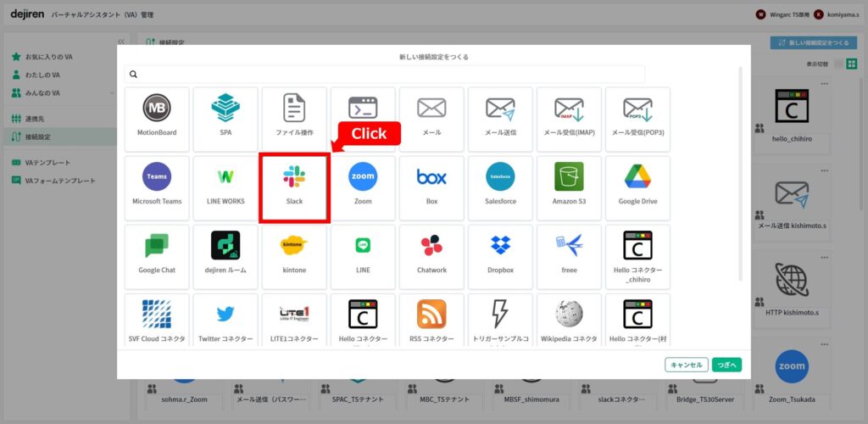Open more options for HTTP kishimoto.s card
This screenshot has width=868, height=424.
click(x=825, y=258)
